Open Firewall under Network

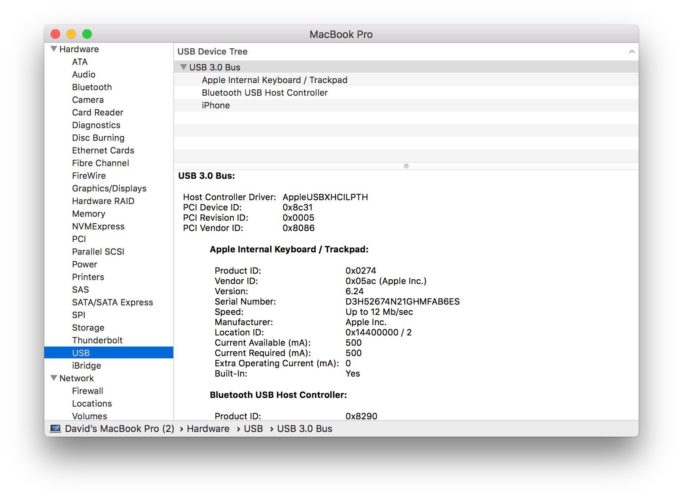click(88, 390)
